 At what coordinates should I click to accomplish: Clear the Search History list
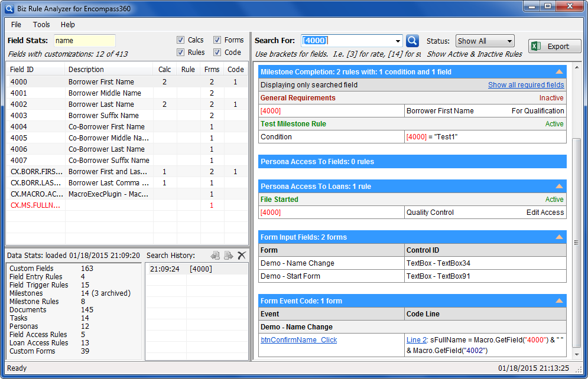242,256
